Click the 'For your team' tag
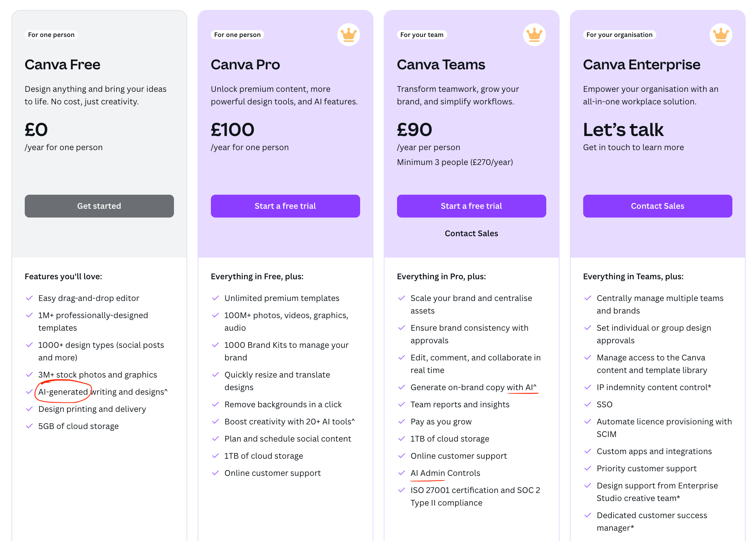 tap(422, 35)
